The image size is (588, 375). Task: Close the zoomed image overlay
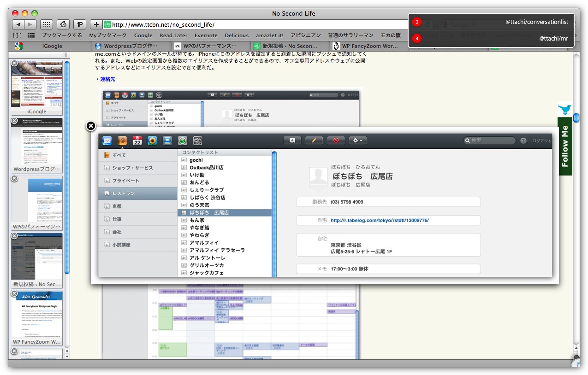91,126
